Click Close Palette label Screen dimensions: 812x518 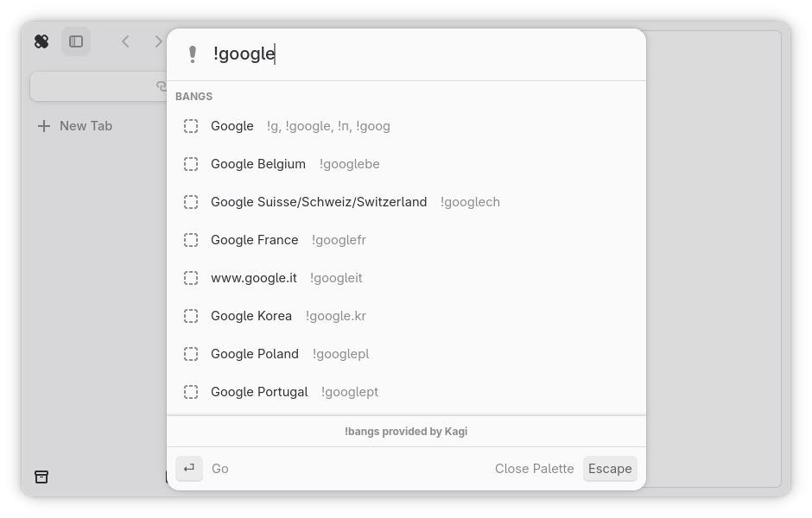(x=535, y=468)
